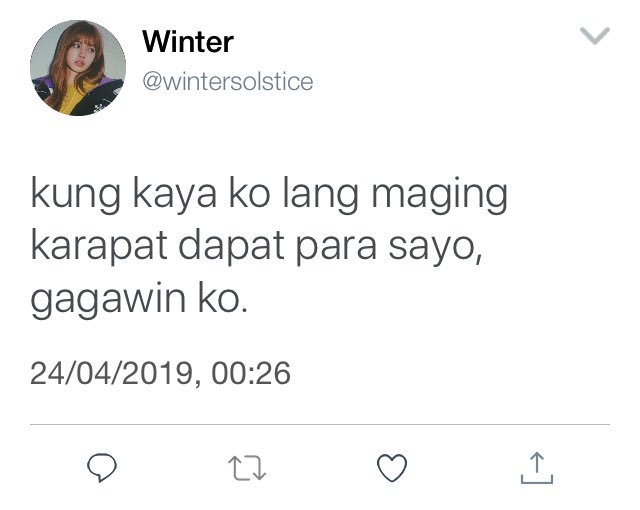The image size is (640, 510).
Task: Select the time 00:26 in the timestamp
Action: [x=251, y=373]
